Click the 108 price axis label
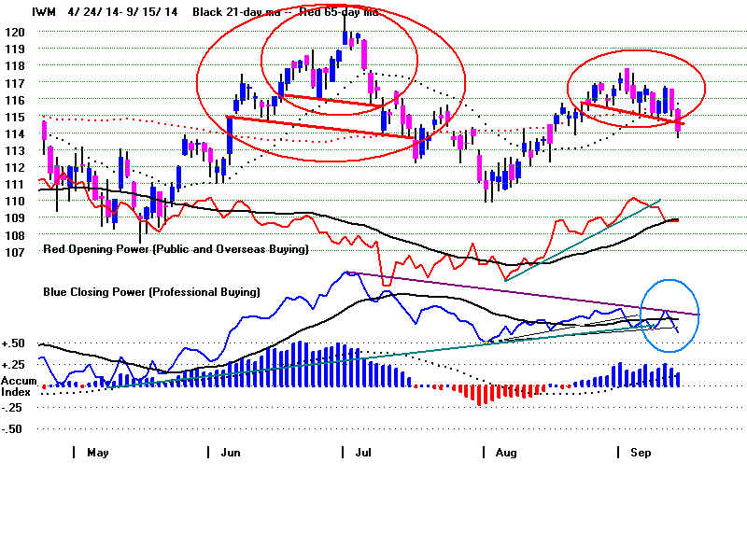 pyautogui.click(x=14, y=235)
